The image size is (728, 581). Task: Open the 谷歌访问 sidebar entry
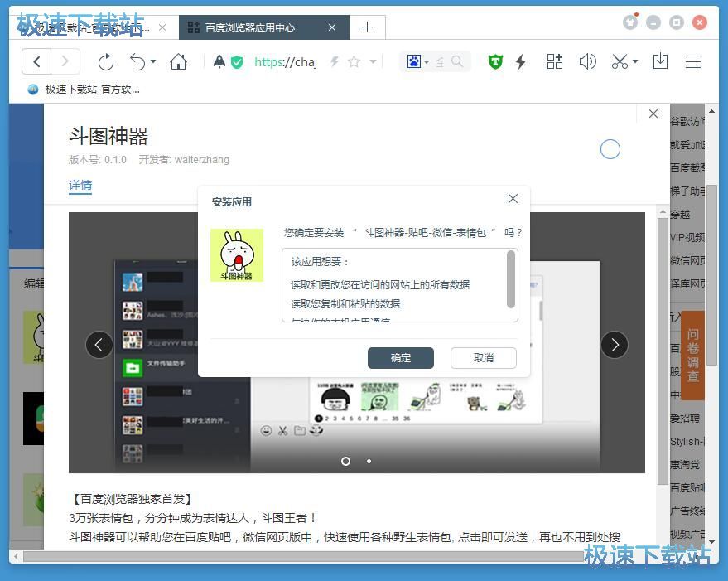(687, 122)
